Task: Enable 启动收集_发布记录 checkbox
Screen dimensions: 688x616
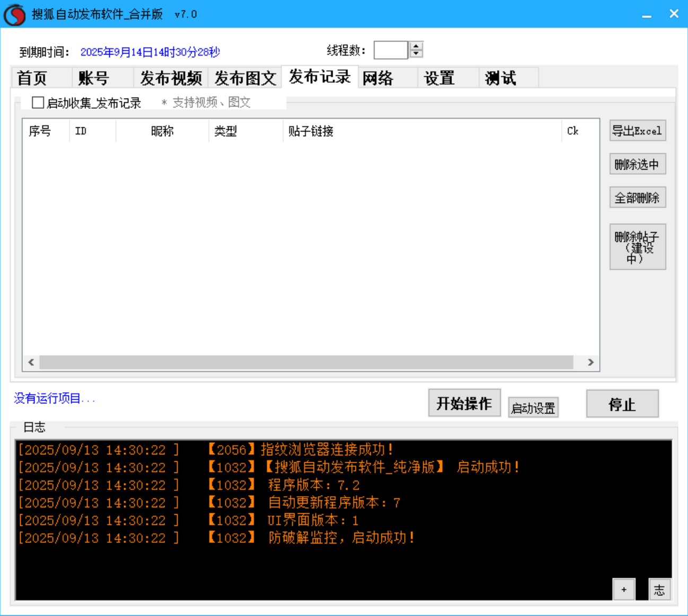Action: point(38,102)
